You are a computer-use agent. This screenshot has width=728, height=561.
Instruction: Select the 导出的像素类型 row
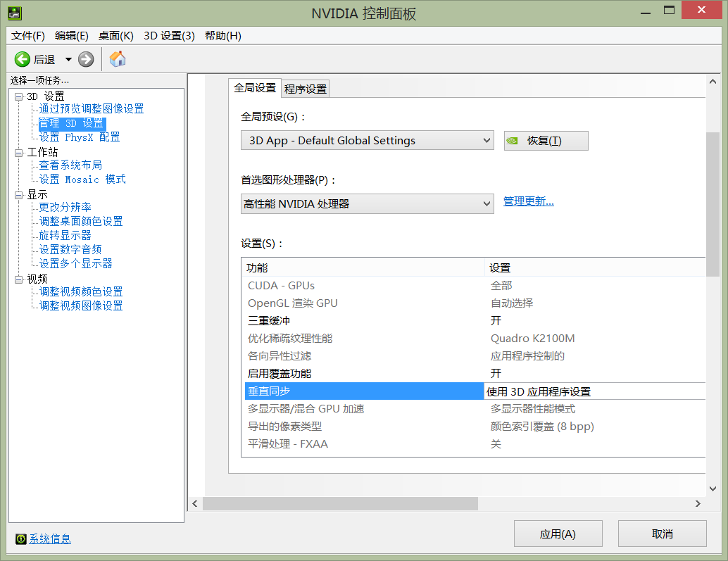475,427
